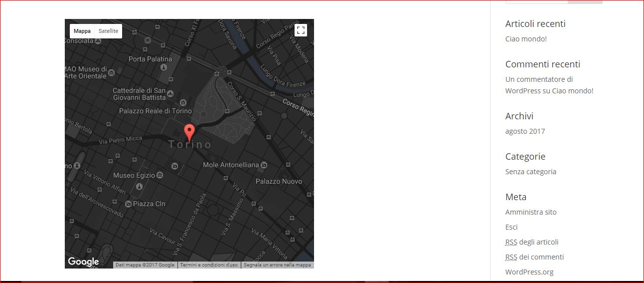Open the Ciao mondo! post under Articoli recenti
644x283 pixels.
click(526, 39)
